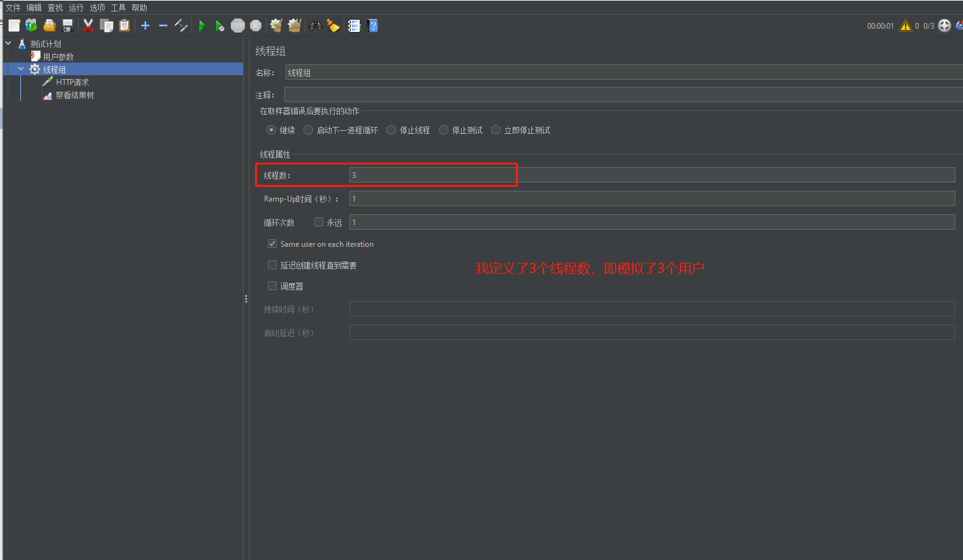Cut the selected element with scissors icon
The width and height of the screenshot is (963, 560).
click(88, 26)
